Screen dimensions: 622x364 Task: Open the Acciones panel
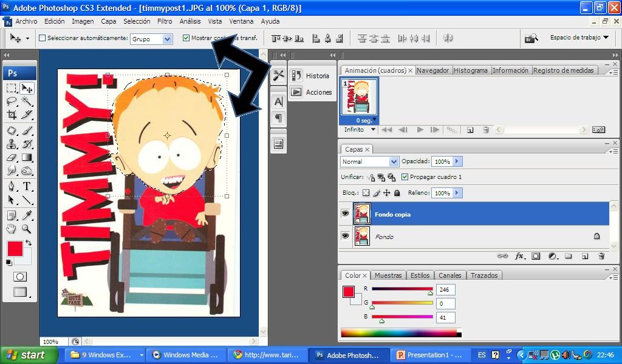[312, 92]
